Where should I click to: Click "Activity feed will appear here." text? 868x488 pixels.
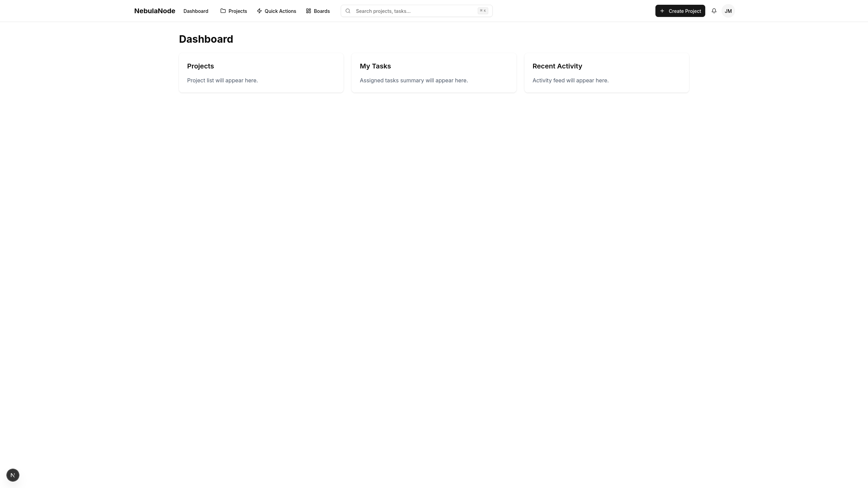tap(570, 80)
